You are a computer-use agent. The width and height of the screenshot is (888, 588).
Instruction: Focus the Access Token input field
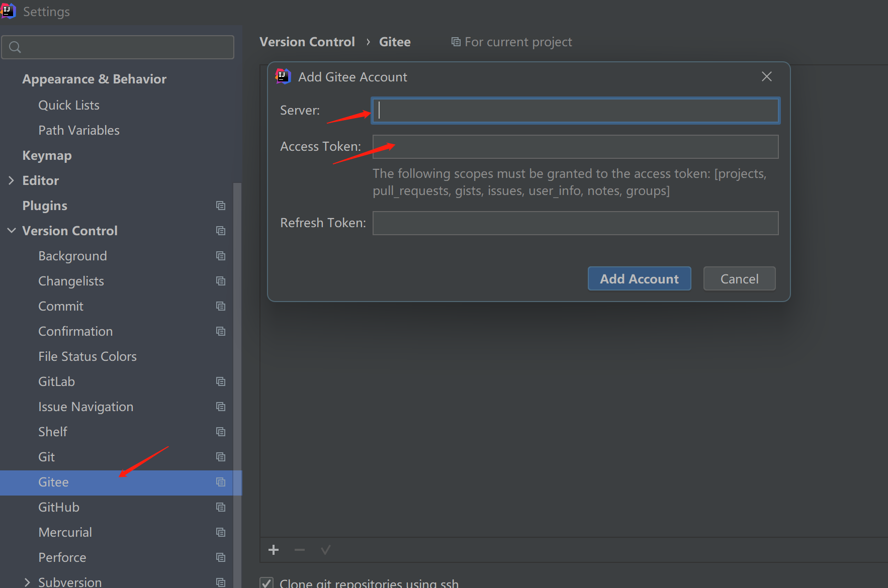tap(576, 147)
